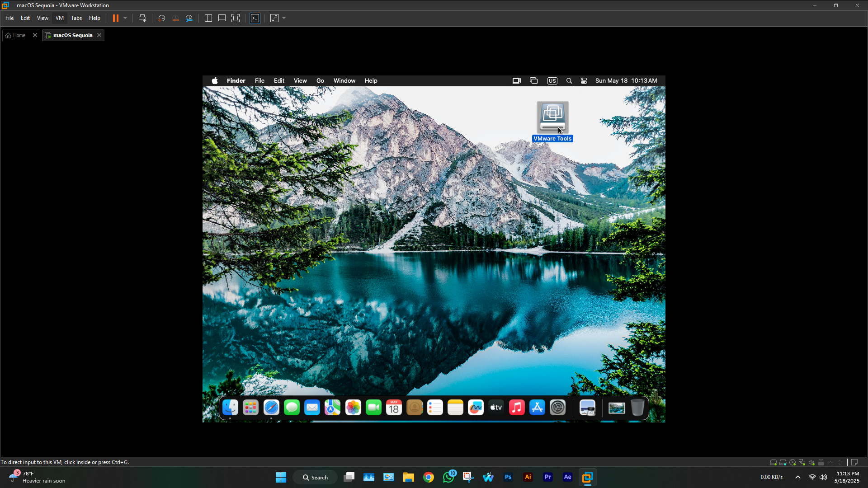Enter full screen mode icon
868x488 pixels.
(236, 18)
